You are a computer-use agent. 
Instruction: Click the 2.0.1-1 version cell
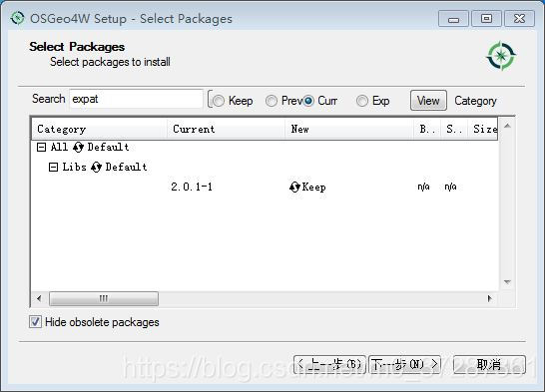(x=192, y=187)
